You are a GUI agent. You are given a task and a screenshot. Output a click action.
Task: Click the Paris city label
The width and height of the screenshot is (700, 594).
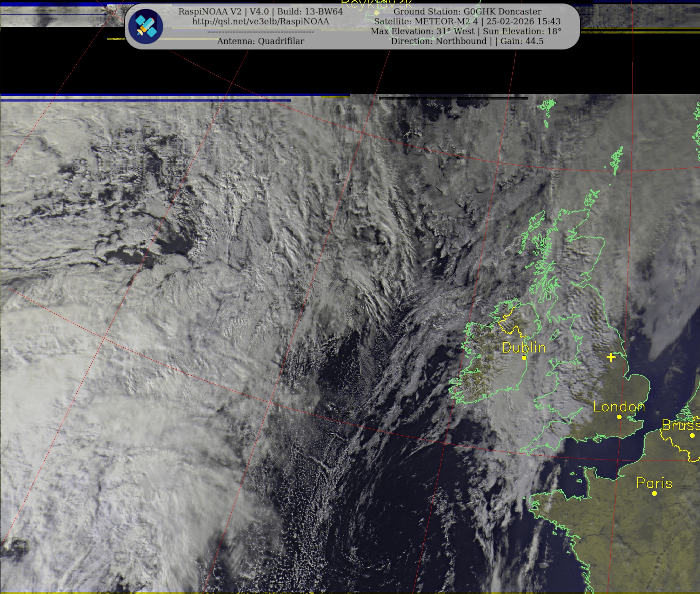point(654,483)
